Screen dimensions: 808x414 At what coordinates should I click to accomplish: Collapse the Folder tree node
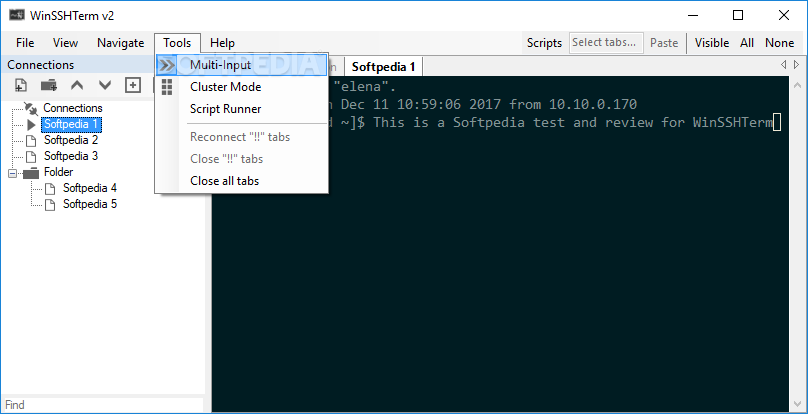[x=12, y=173]
